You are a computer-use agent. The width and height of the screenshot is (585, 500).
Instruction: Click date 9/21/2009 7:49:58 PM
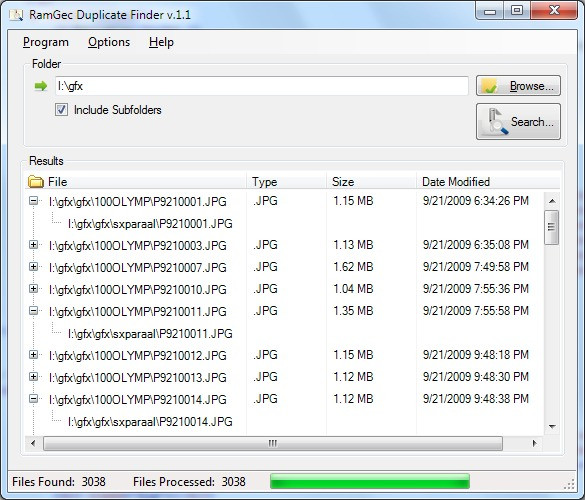click(476, 267)
